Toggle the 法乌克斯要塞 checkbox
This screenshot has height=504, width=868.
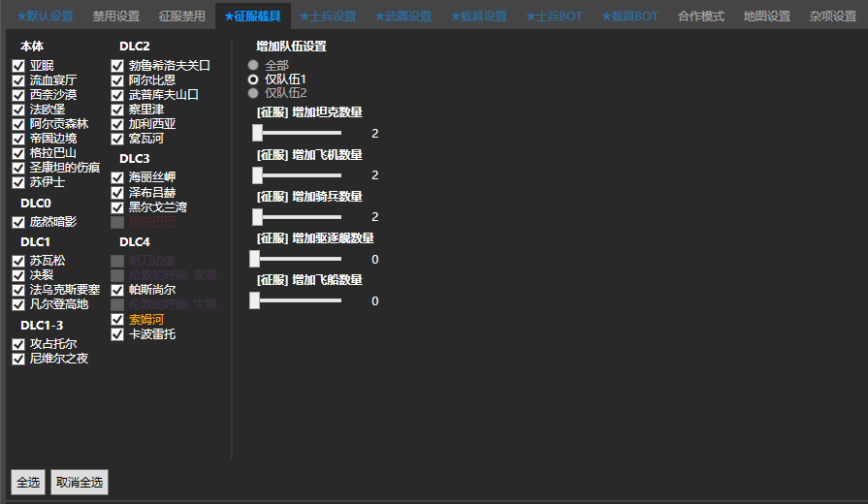tap(18, 290)
